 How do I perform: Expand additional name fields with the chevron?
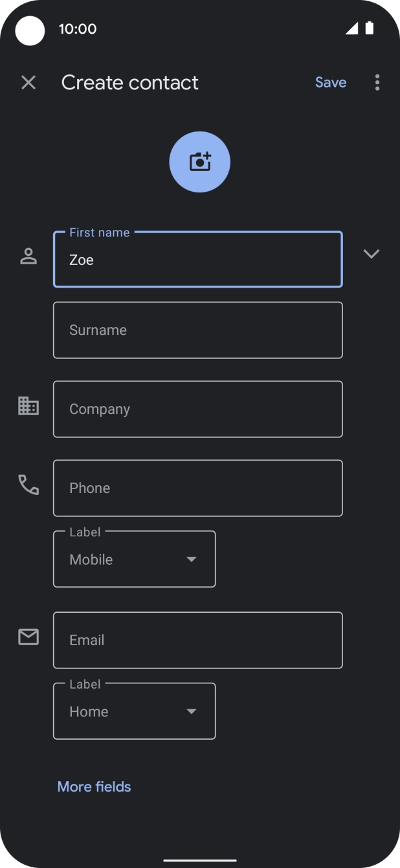coord(372,254)
